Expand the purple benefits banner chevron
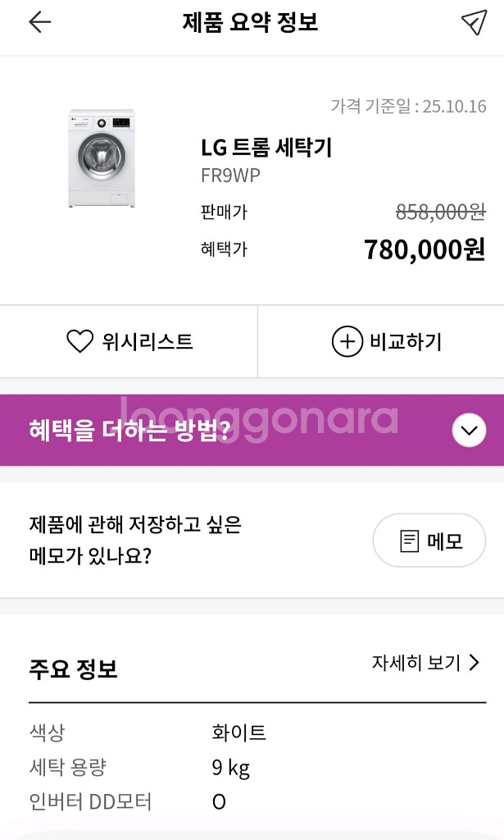This screenshot has height=840, width=504. pos(469,430)
